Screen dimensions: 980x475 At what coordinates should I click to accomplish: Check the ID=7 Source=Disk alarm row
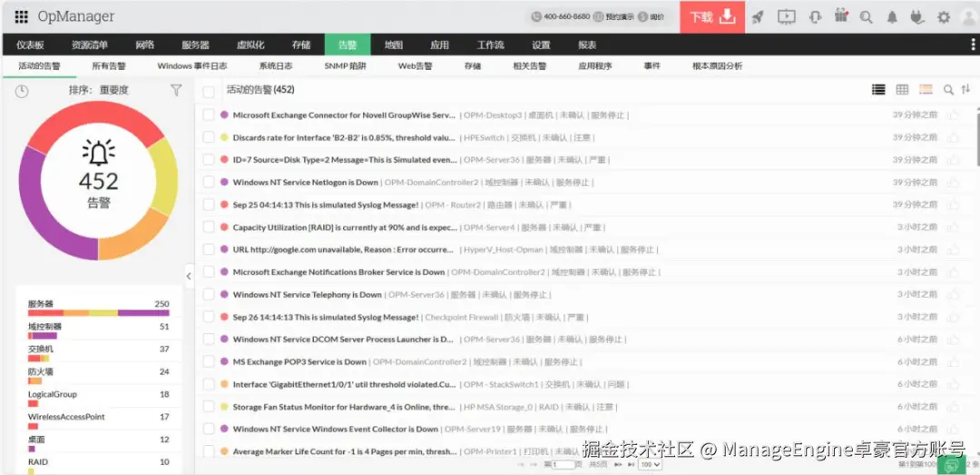209,160
